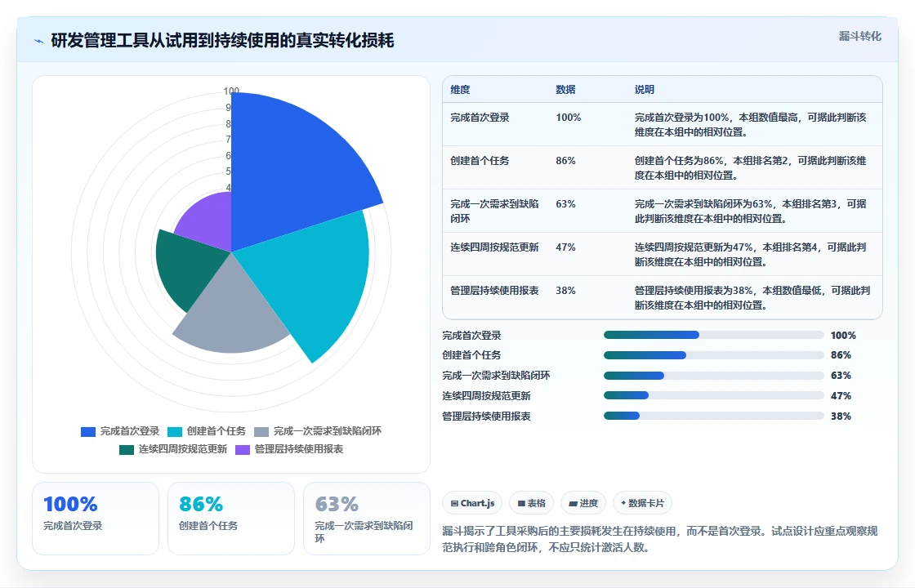This screenshot has height=588, width=915.
Task: Click the 维度 column header
Action: coord(460,90)
